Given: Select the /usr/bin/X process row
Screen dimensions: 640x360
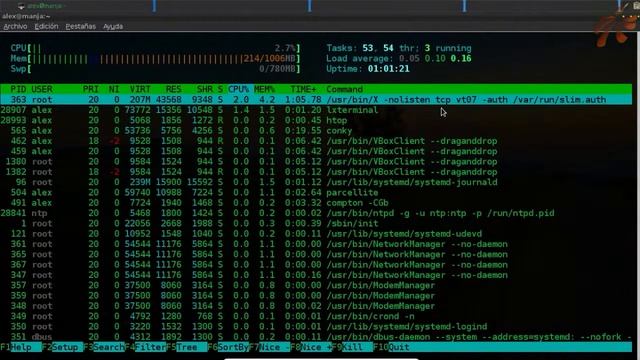Looking at the screenshot, I should coord(316,100).
